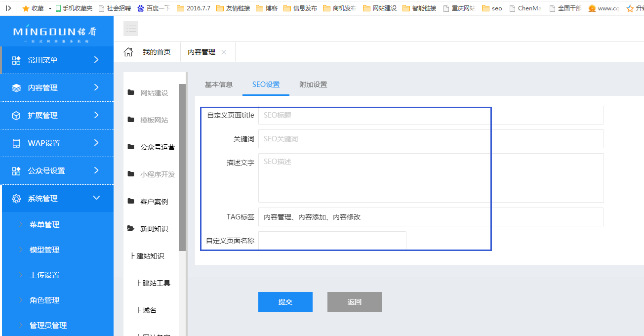Expand the 扩展管理 chevron
The image size is (644, 336).
click(x=96, y=115)
